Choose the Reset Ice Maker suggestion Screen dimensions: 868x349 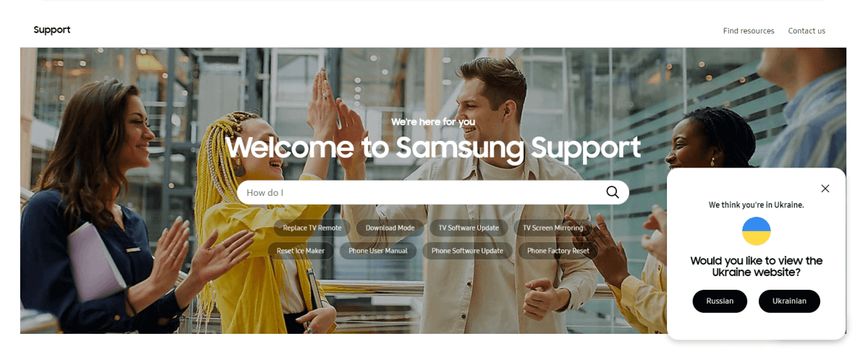301,251
